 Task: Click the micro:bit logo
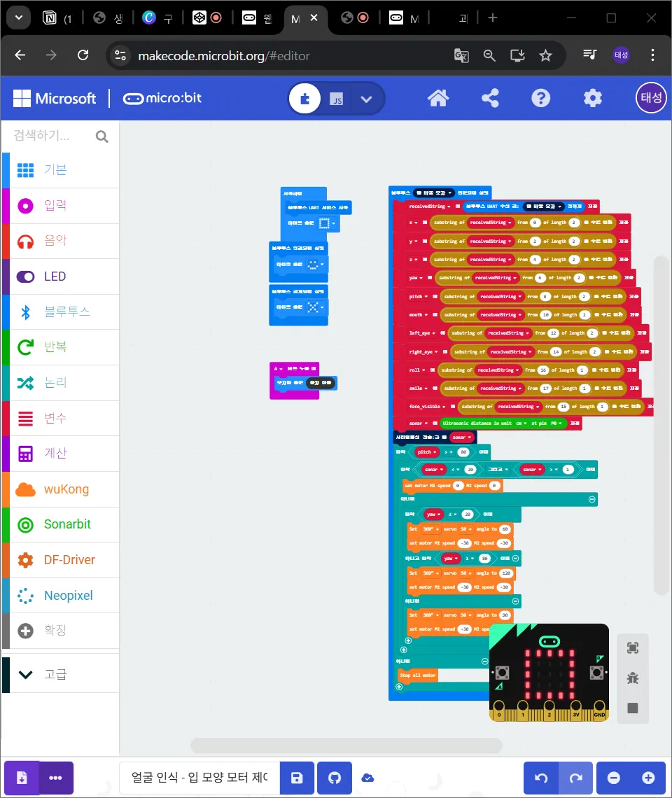162,98
